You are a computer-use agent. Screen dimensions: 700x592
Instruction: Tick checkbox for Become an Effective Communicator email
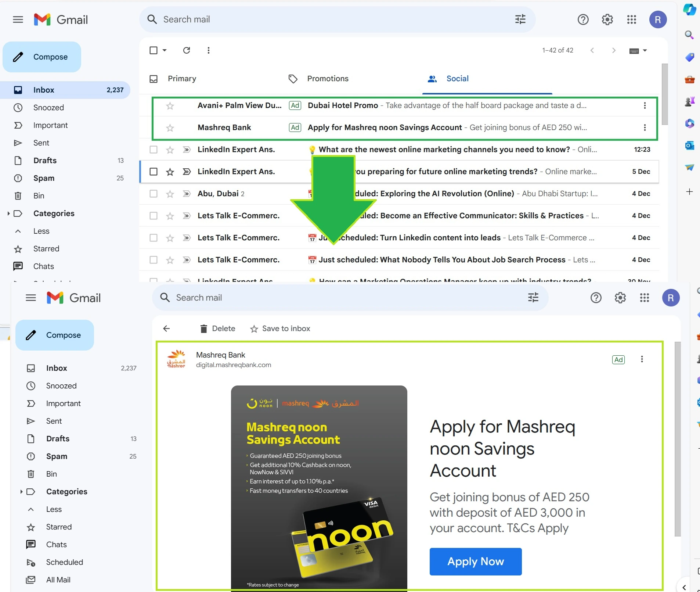(154, 216)
